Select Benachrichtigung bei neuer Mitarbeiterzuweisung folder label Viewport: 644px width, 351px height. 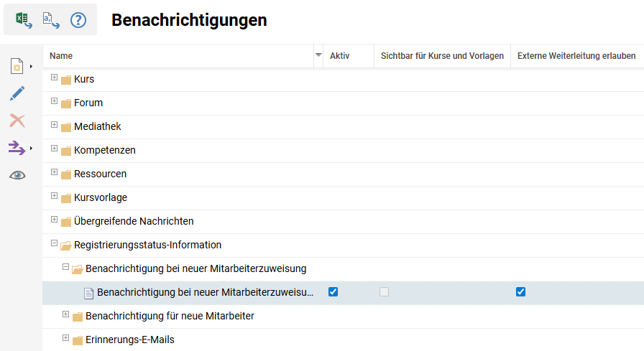(196, 268)
